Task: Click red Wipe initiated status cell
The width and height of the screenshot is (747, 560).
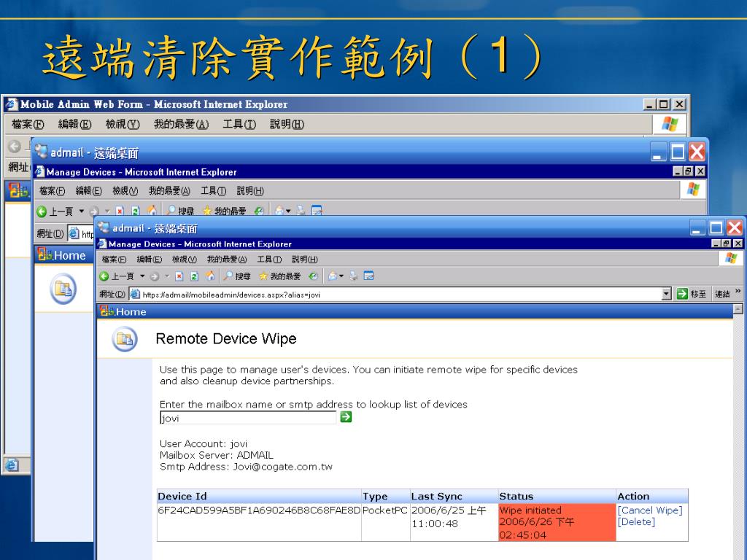Action: (x=557, y=522)
